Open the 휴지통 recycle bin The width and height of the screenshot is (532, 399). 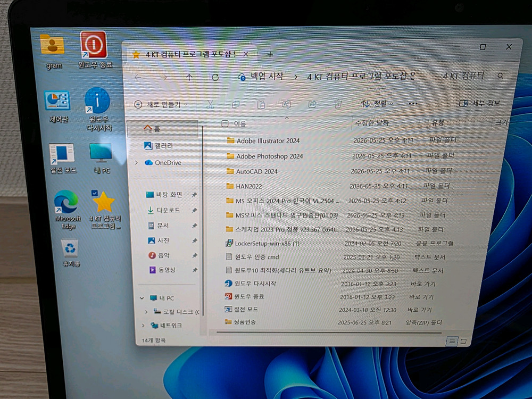pos(71,253)
